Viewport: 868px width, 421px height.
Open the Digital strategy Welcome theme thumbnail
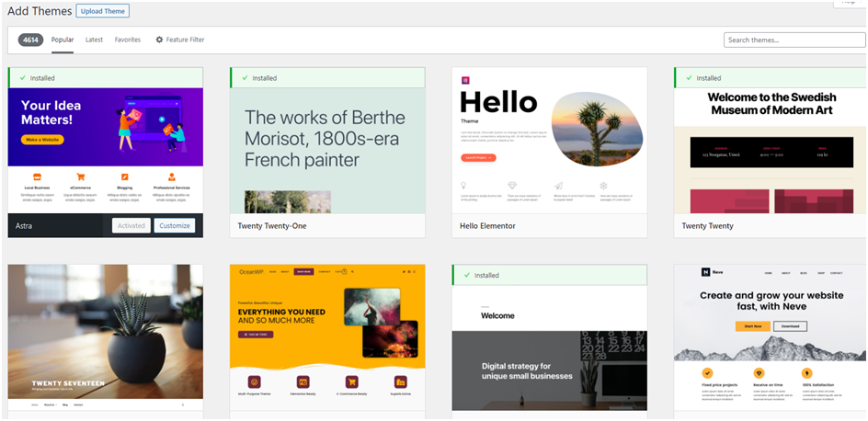(x=550, y=347)
